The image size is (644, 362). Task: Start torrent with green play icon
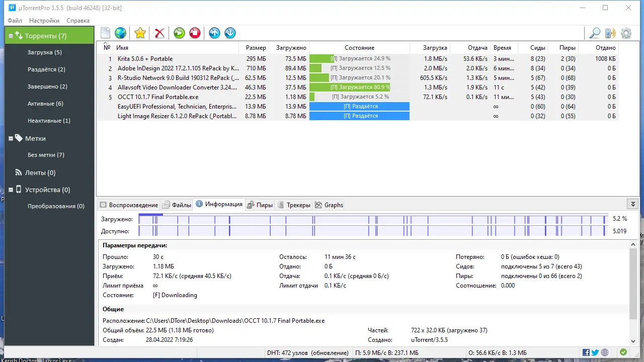[179, 33]
